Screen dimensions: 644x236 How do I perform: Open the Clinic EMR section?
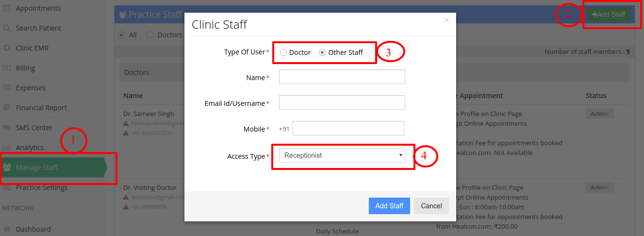32,48
